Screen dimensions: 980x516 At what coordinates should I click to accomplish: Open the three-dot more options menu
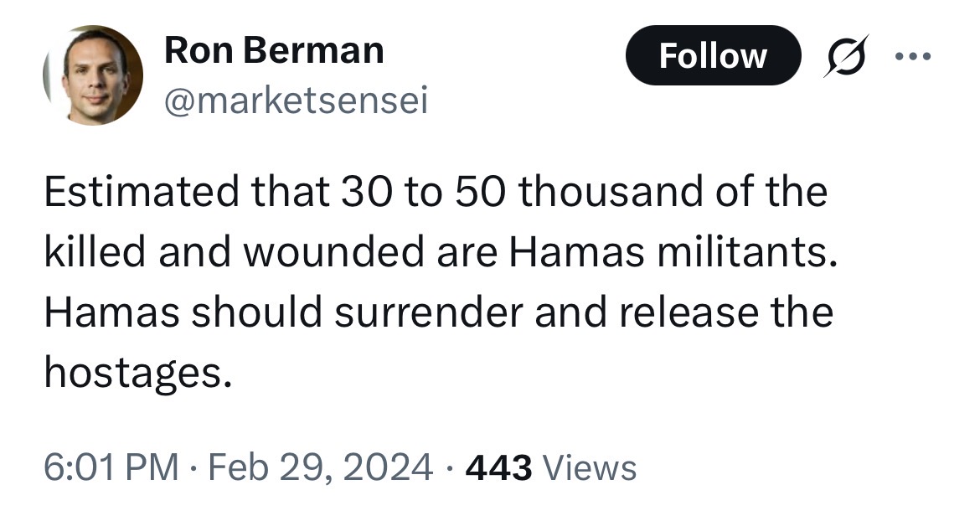[x=913, y=56]
